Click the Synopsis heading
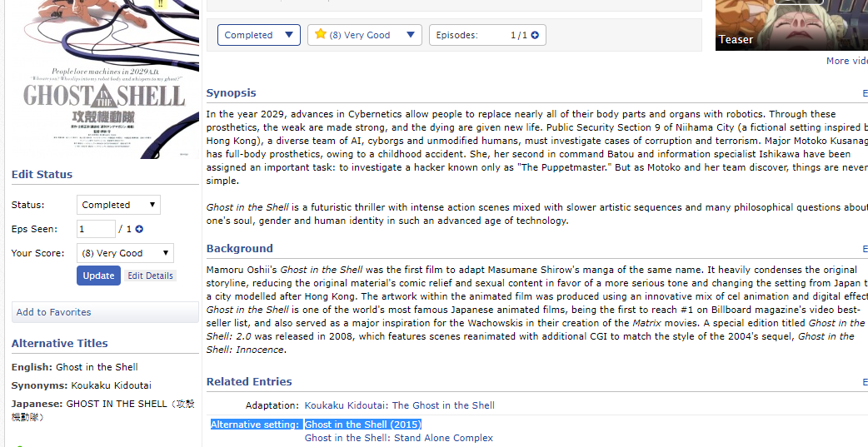Screen dimensions: 868x447 (x=232, y=93)
